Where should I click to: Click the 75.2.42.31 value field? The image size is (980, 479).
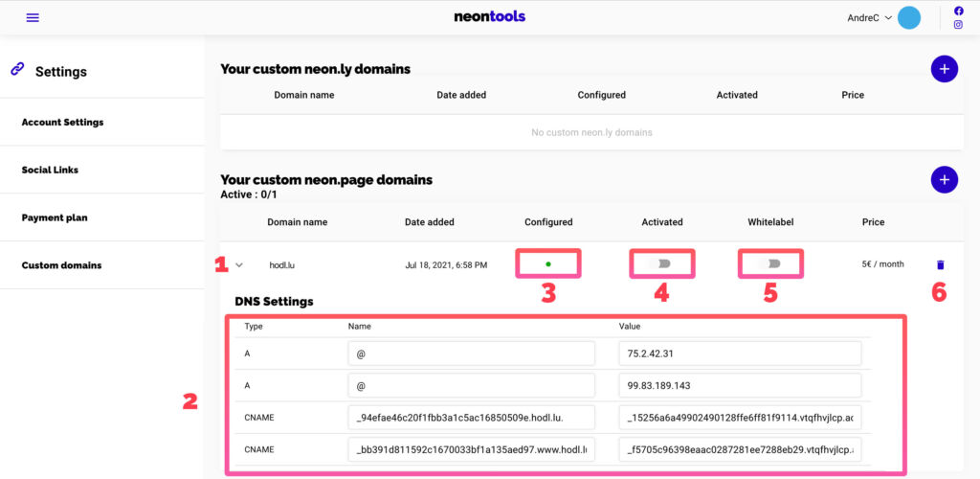coord(740,354)
